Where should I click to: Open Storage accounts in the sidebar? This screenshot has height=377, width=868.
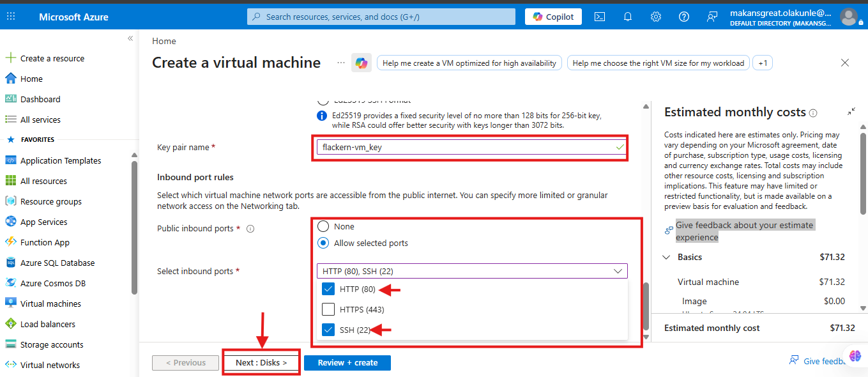[52, 344]
